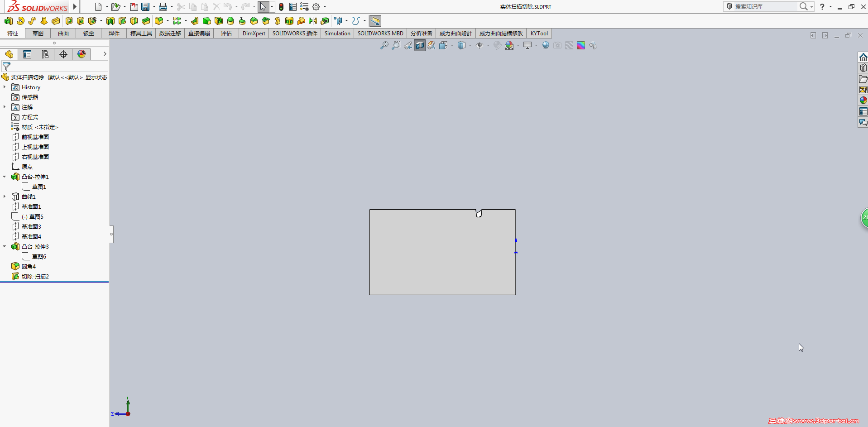The height and width of the screenshot is (427, 868).
Task: Show more manager tabs with chevron arrow
Action: point(105,54)
